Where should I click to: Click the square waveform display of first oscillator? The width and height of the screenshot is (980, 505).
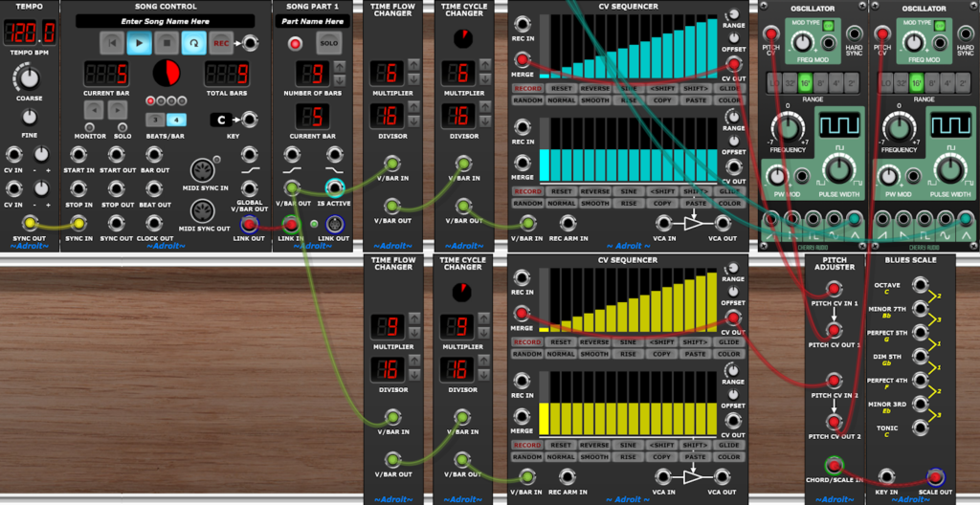coord(839,125)
